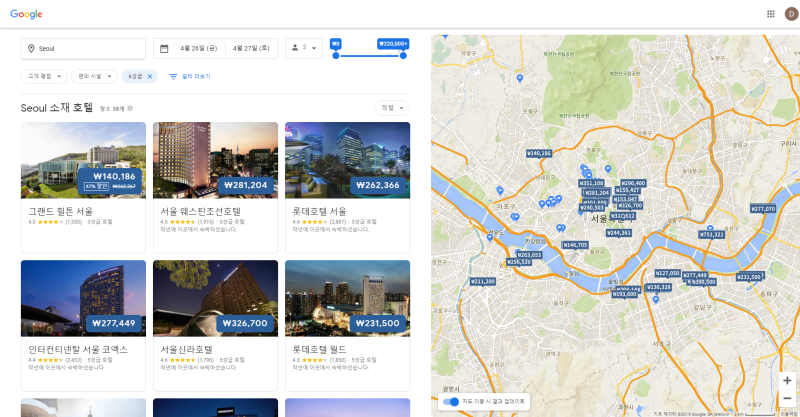This screenshot has height=417, width=800.
Task: Expand the 고객 평점 filter dropdown
Action: 44,77
